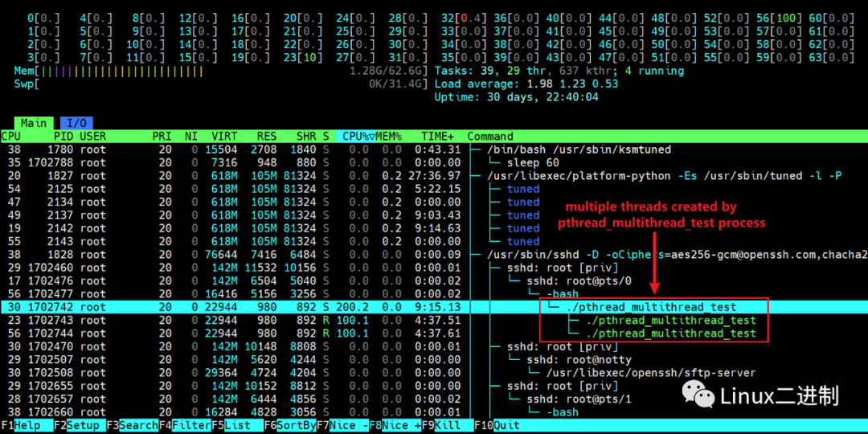
Task: Click F8 Nice + to lower priority
Action: coord(401,425)
